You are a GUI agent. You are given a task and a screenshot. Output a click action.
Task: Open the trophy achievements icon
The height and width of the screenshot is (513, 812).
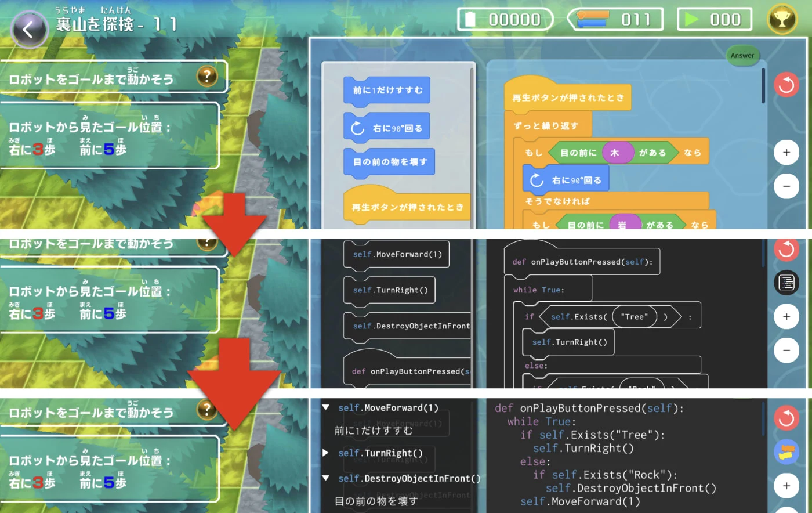(782, 19)
